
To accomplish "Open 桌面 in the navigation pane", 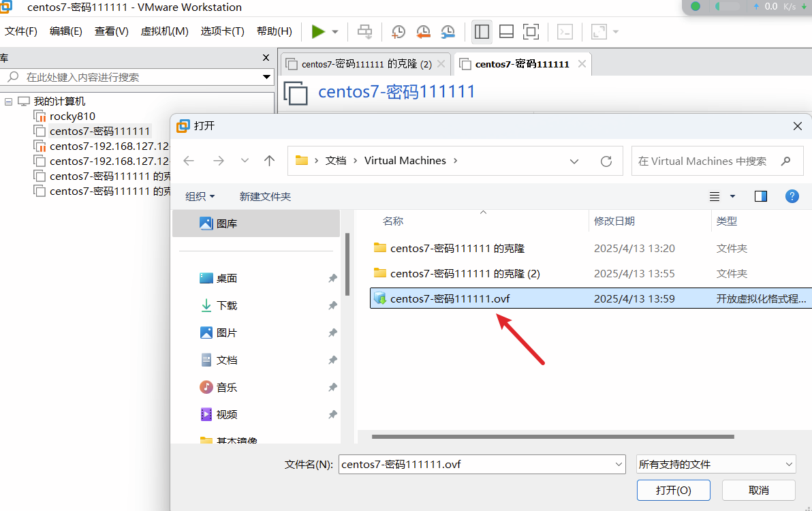I will click(226, 279).
